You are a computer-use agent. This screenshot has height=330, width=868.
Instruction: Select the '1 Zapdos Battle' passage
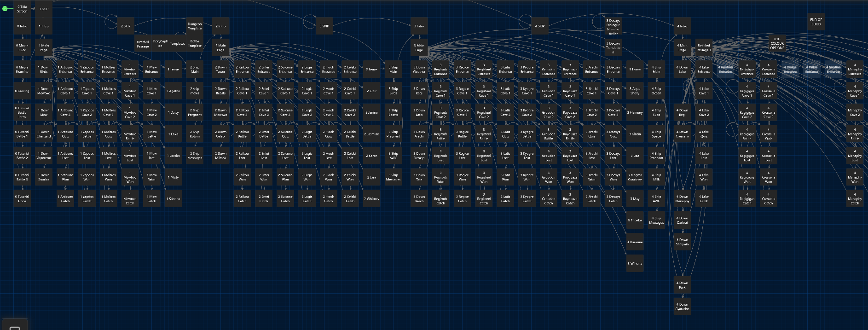pyautogui.click(x=87, y=134)
